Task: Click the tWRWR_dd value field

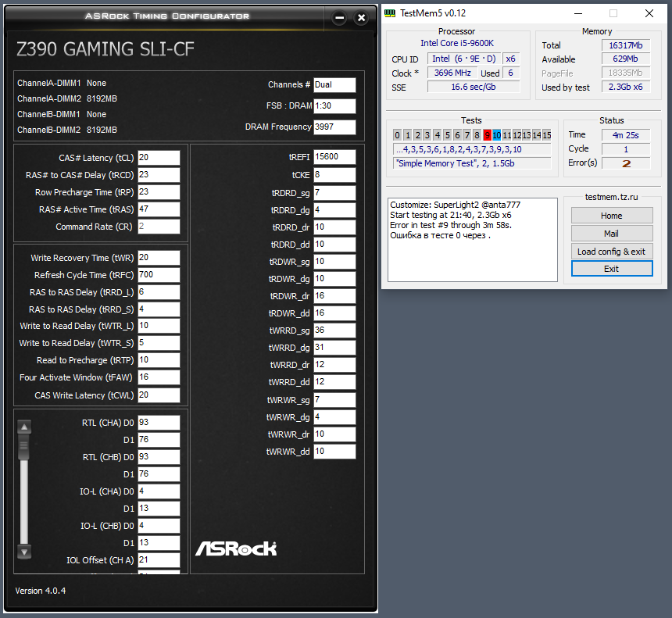Action: point(334,452)
